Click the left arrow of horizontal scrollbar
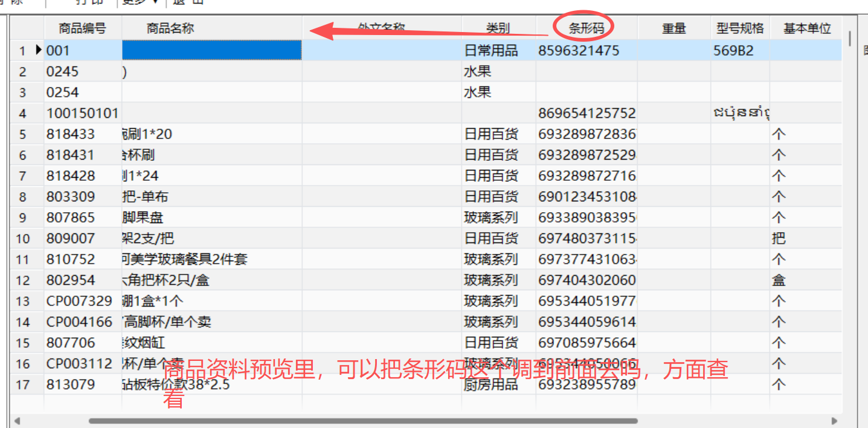 coord(17,421)
